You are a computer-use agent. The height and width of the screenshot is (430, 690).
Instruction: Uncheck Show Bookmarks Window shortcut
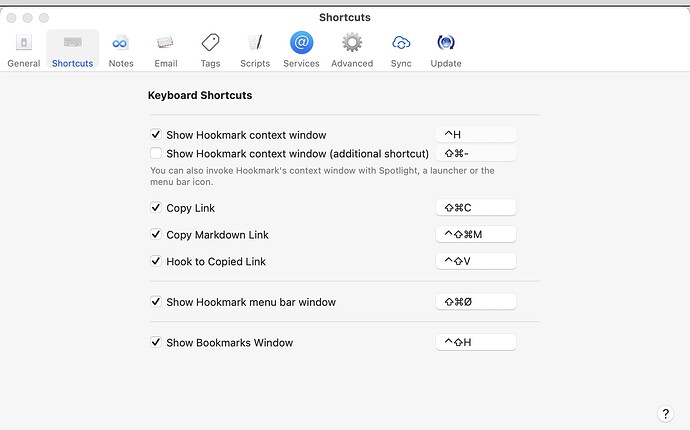[156, 342]
